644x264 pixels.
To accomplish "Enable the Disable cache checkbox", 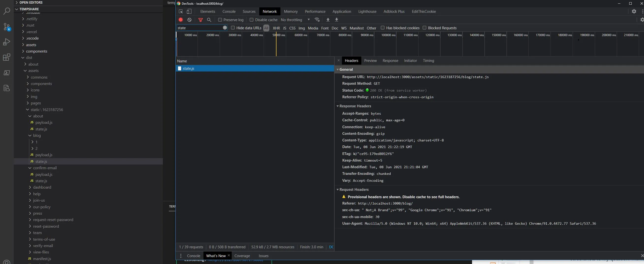I will 251,20.
